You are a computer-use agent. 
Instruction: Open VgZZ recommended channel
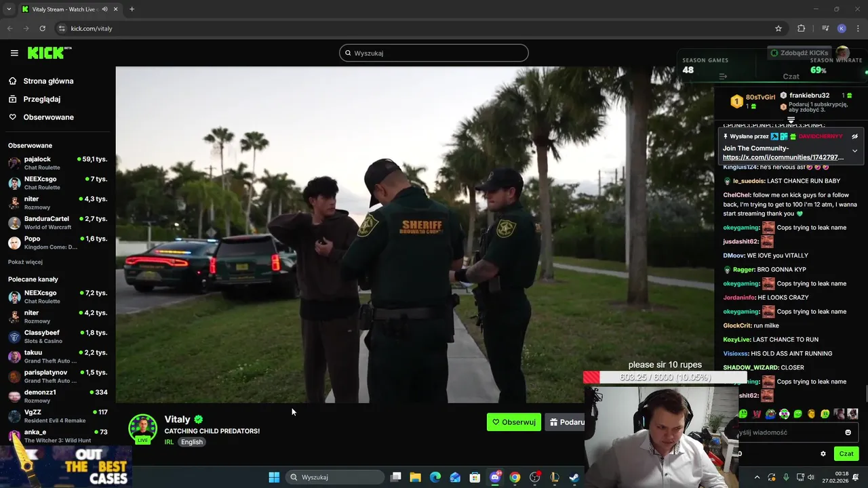(x=58, y=416)
